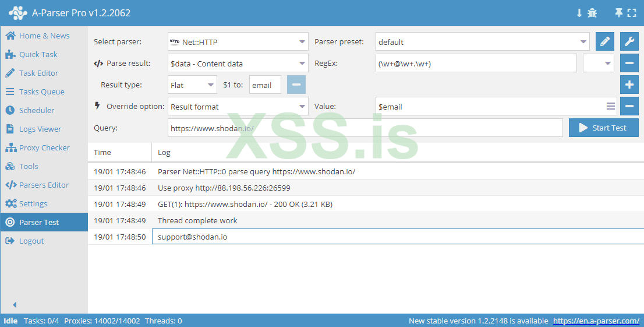Viewport: 644px width, 327px height.
Task: Click the Value $email input field
Action: (496, 106)
